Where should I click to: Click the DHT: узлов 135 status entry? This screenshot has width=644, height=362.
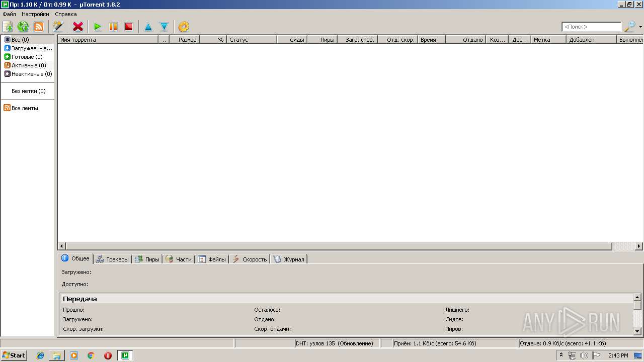click(337, 343)
